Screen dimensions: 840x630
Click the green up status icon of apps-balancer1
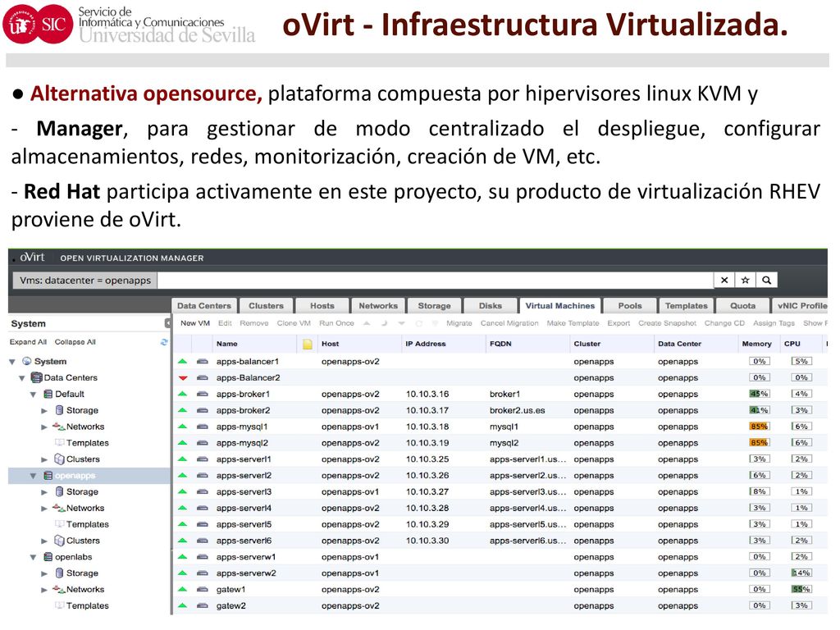coord(183,362)
